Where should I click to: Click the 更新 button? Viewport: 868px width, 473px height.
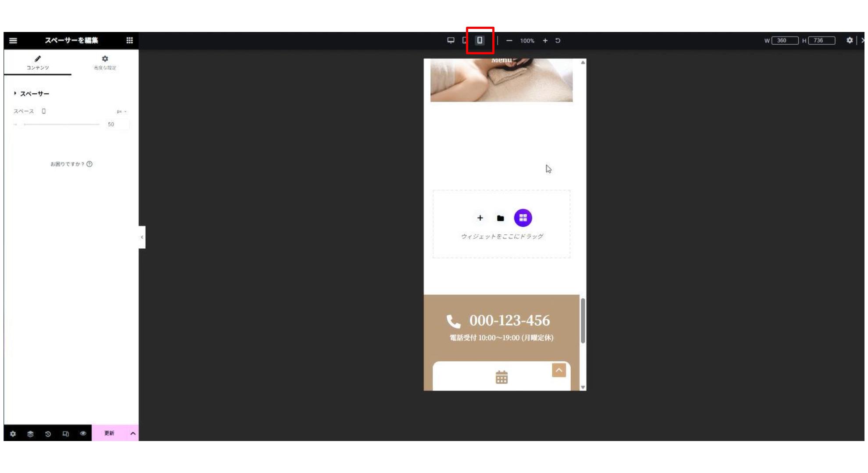(x=109, y=433)
